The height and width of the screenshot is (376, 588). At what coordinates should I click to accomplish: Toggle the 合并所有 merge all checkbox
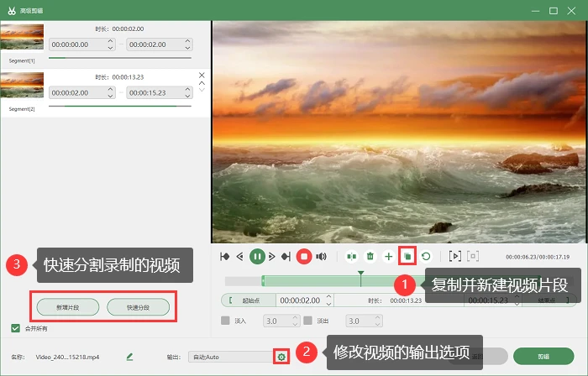click(x=15, y=328)
